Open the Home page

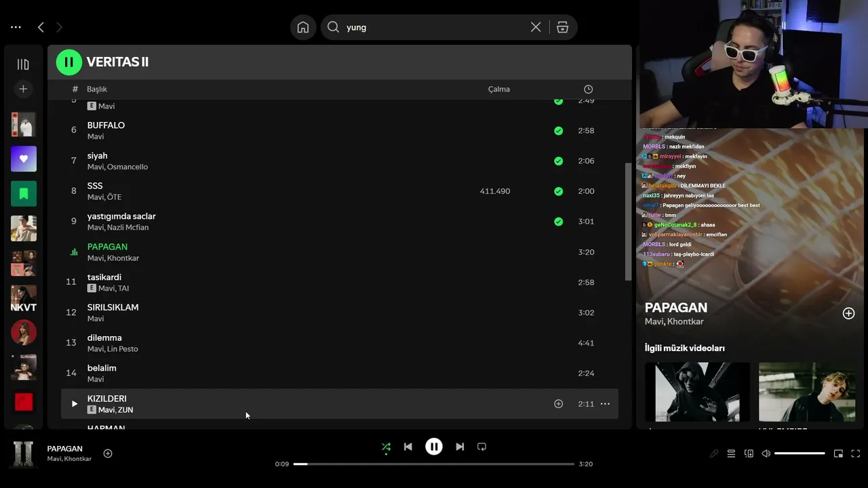point(303,27)
